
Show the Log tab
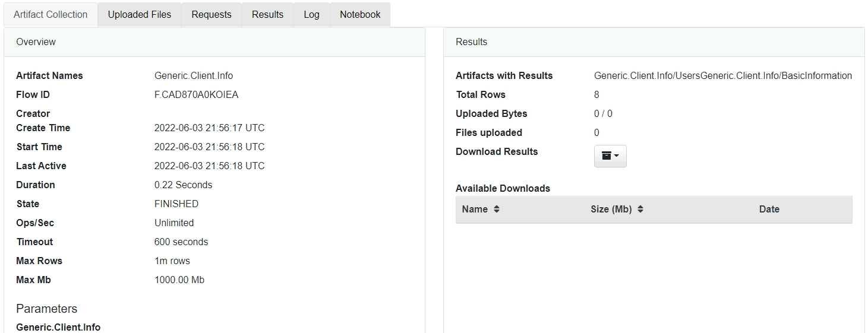tap(311, 15)
